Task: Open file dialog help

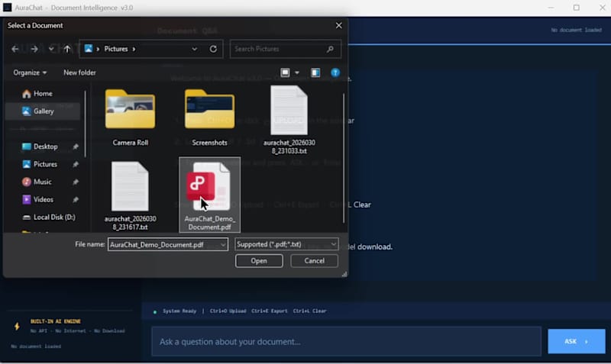Action: click(x=335, y=72)
